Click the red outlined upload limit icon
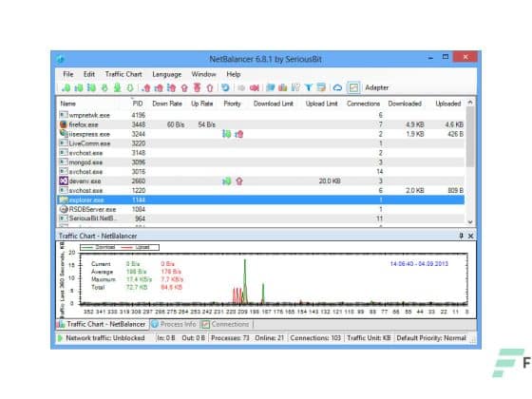 coord(210,87)
